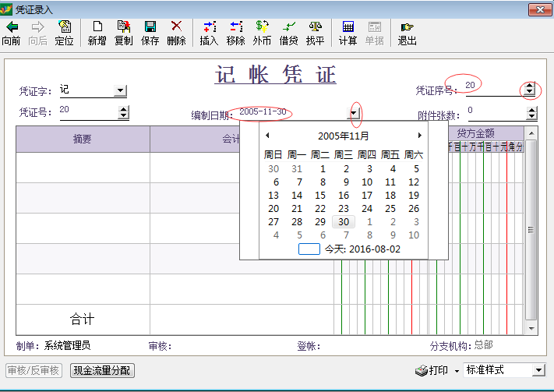
Task: Click the 找平 (balance) toolbar icon
Action: [x=315, y=27]
